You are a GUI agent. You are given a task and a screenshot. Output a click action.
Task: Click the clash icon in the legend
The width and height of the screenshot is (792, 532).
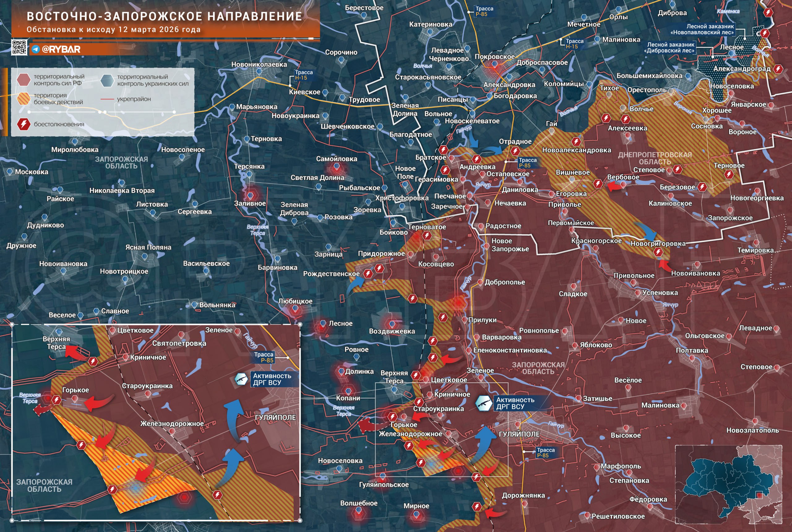pos(24,124)
